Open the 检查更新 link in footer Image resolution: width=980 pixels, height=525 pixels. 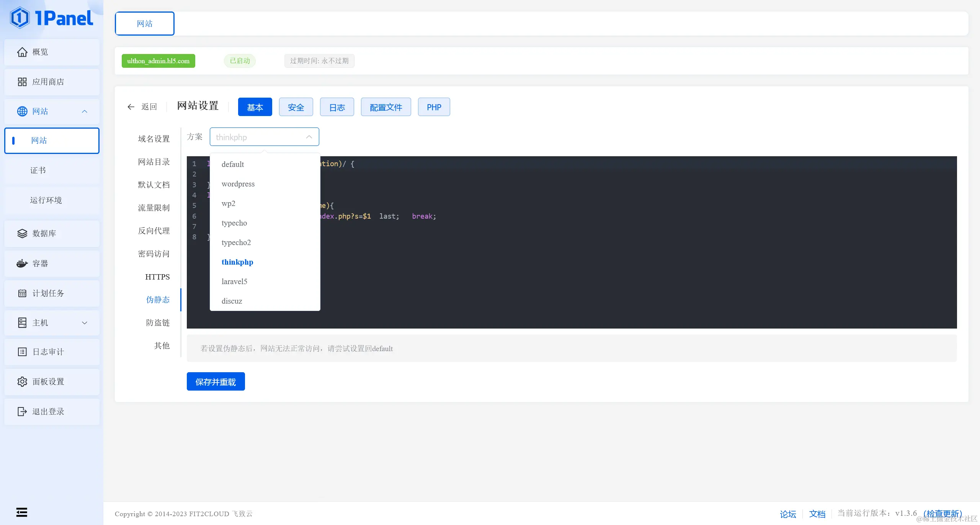(x=942, y=514)
